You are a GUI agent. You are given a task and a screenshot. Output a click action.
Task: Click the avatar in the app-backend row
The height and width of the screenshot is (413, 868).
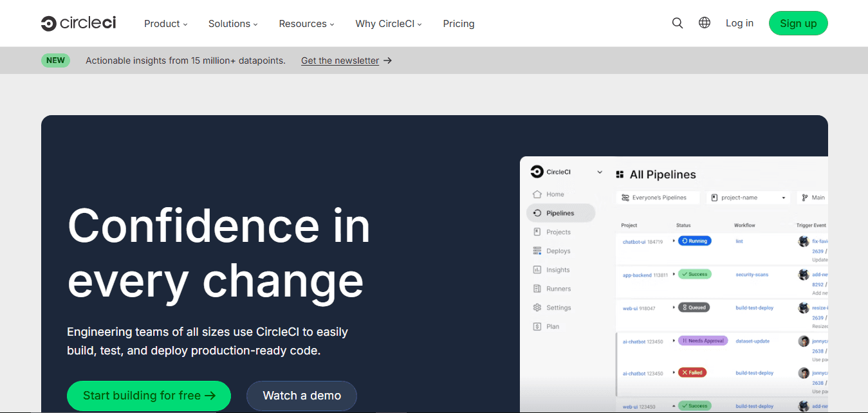click(804, 275)
